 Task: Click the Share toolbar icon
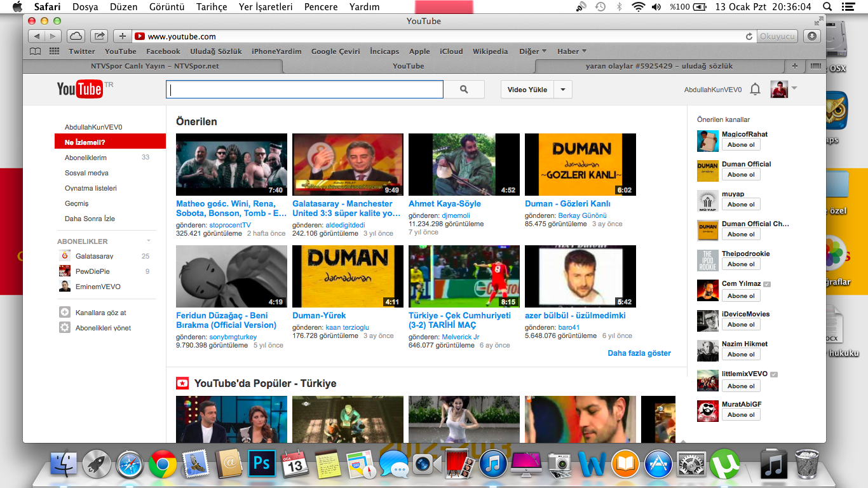click(x=99, y=36)
